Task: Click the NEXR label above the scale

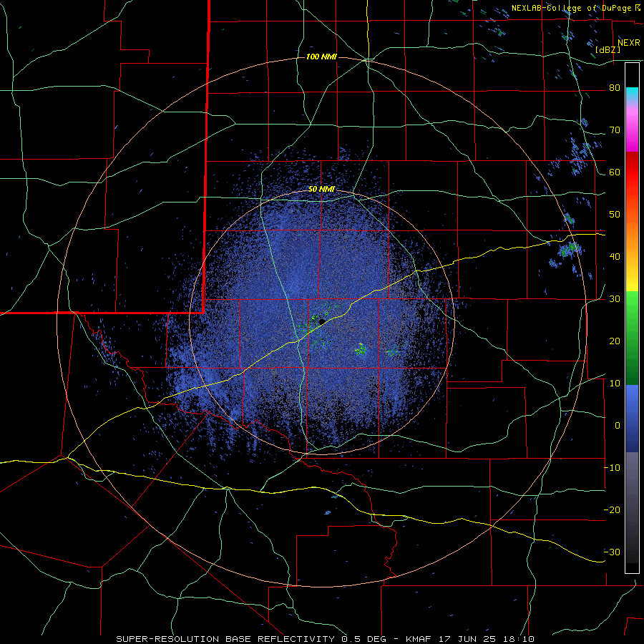Action: coord(629,43)
